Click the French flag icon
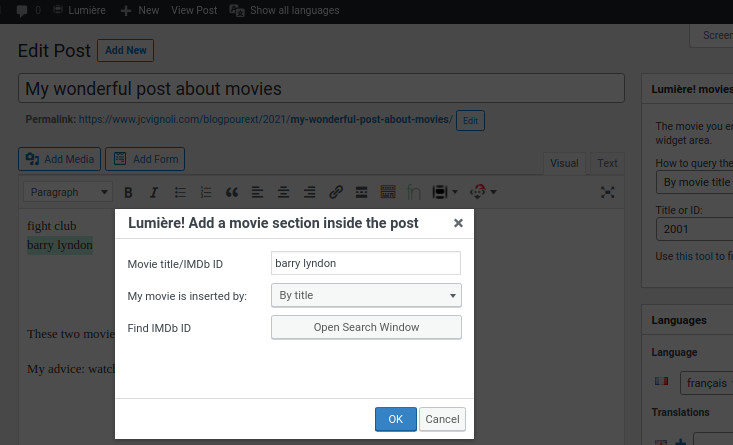This screenshot has height=445, width=733. (661, 381)
